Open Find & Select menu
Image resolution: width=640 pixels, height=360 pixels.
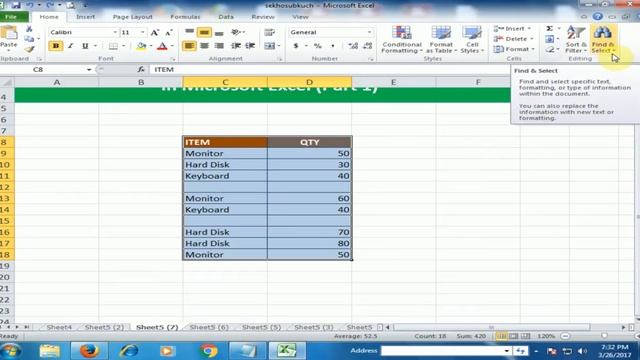coord(603,39)
